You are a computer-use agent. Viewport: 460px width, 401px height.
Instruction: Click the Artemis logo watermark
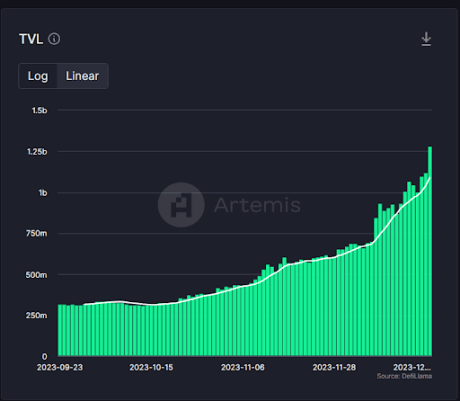(181, 205)
